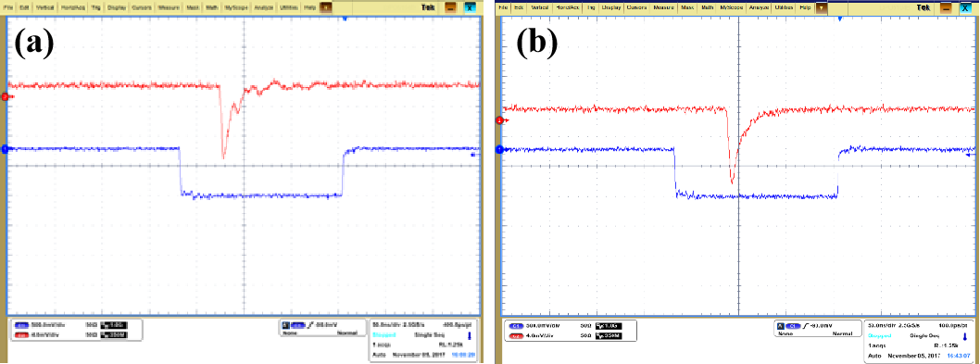Click trigger level arrow at right edge, scope (b)
Viewport: 980px width, 364px height.
[x=972, y=154]
